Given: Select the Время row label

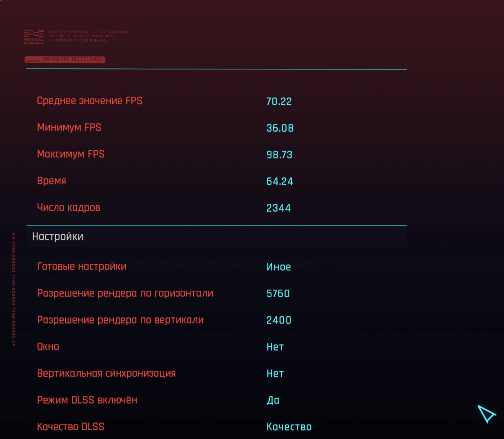Looking at the screenshot, I should (51, 181).
